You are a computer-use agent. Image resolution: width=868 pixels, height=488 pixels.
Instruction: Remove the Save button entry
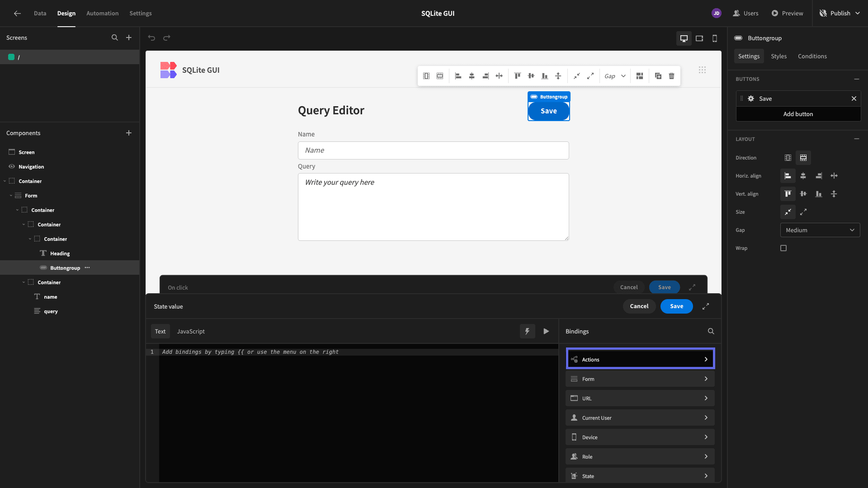[854, 99]
